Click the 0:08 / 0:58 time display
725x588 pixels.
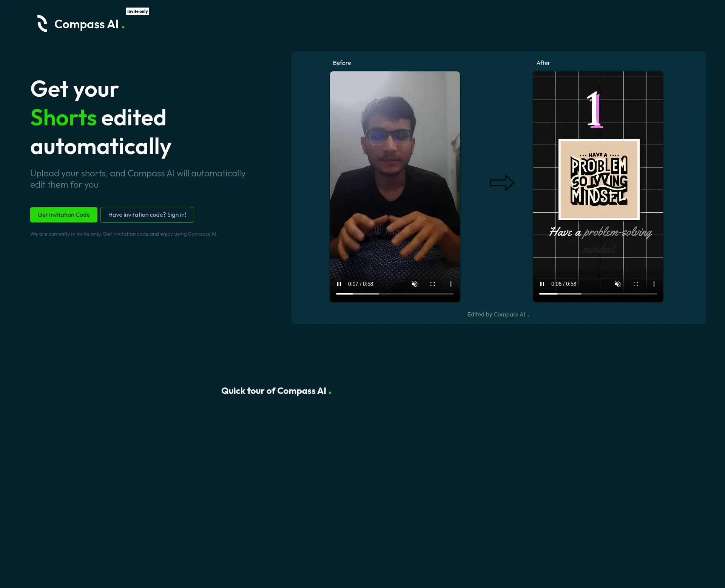coord(564,284)
